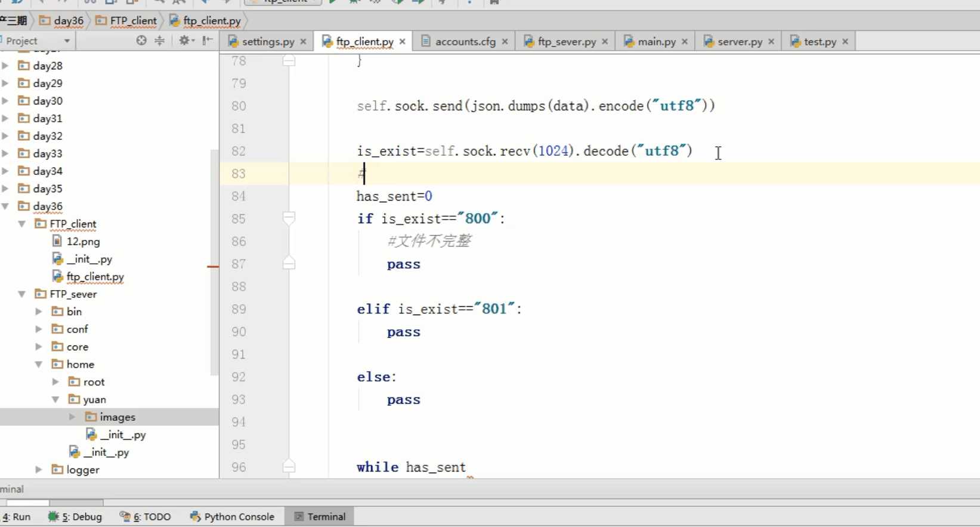The width and height of the screenshot is (980, 527).
Task: Close the test.py tab
Action: pyautogui.click(x=845, y=42)
